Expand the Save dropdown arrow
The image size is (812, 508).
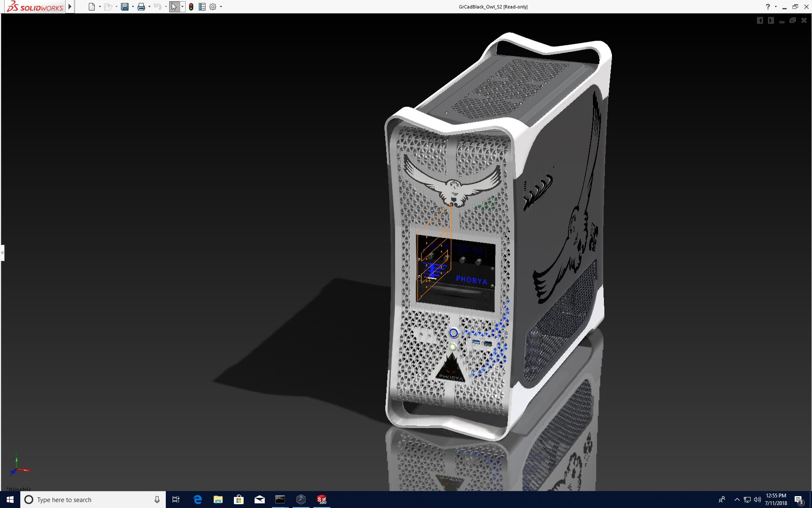tap(133, 7)
